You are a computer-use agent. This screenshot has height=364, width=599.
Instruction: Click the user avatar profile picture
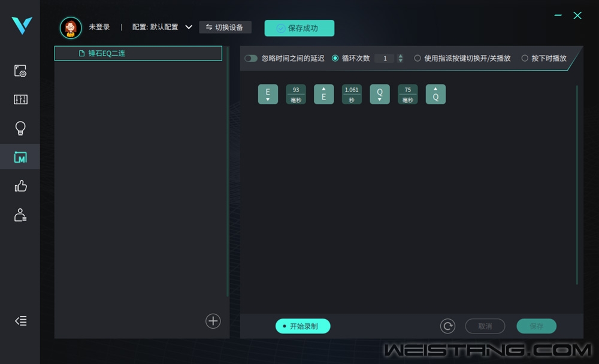click(x=71, y=28)
